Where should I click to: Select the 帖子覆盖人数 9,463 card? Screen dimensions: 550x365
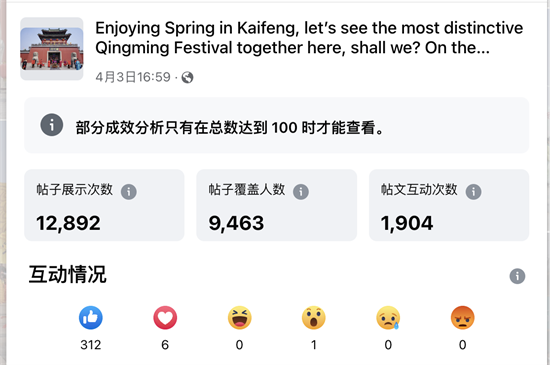pyautogui.click(x=276, y=205)
